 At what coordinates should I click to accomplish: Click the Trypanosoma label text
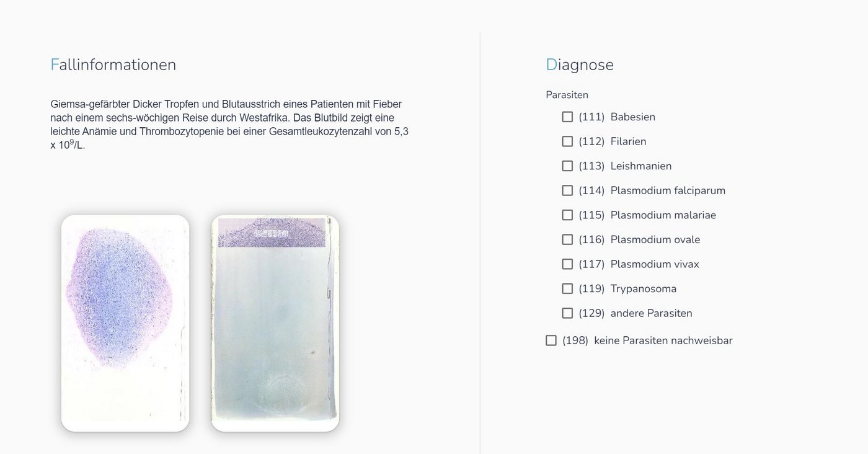[x=644, y=288]
